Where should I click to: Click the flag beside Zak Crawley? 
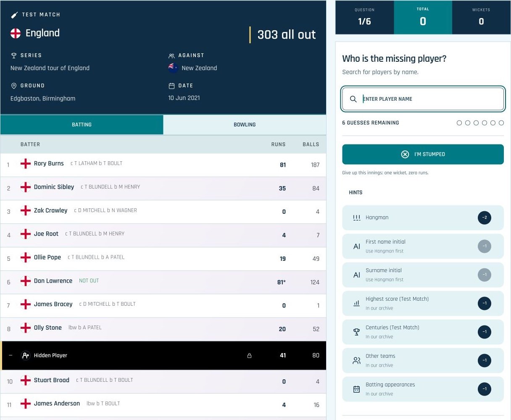coord(26,210)
